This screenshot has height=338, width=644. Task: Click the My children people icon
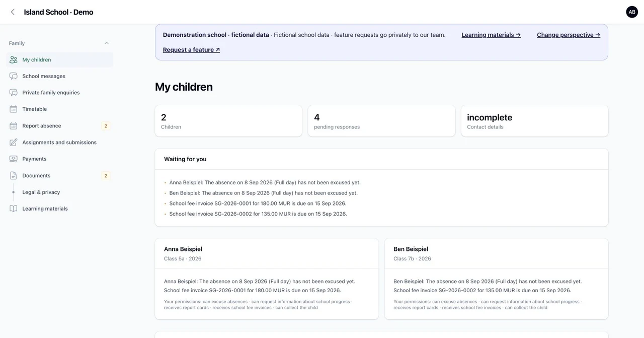pos(14,60)
